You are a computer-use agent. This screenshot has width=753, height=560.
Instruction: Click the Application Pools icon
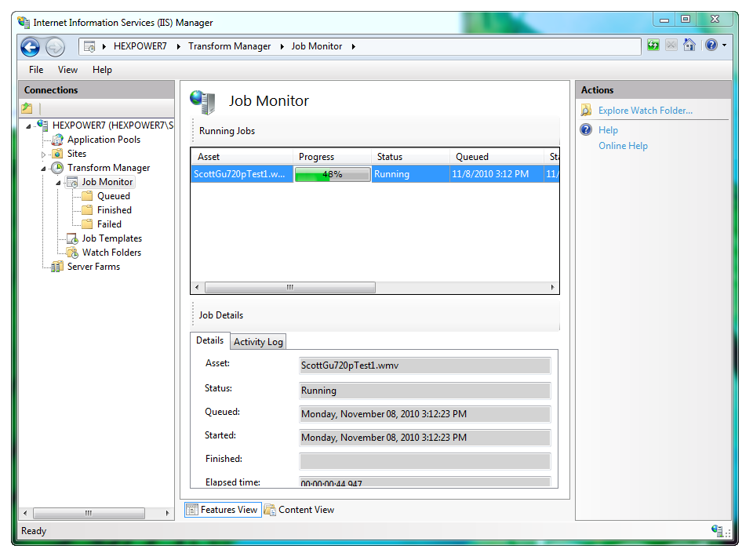pyautogui.click(x=57, y=140)
